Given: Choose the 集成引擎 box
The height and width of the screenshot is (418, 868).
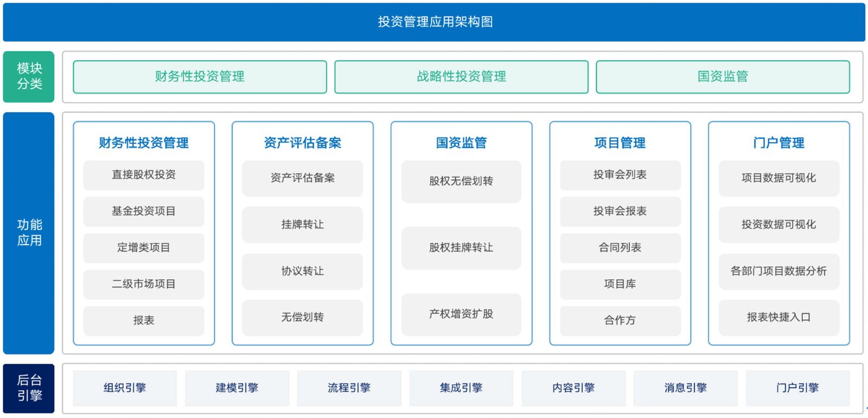Looking at the screenshot, I should pos(461,388).
